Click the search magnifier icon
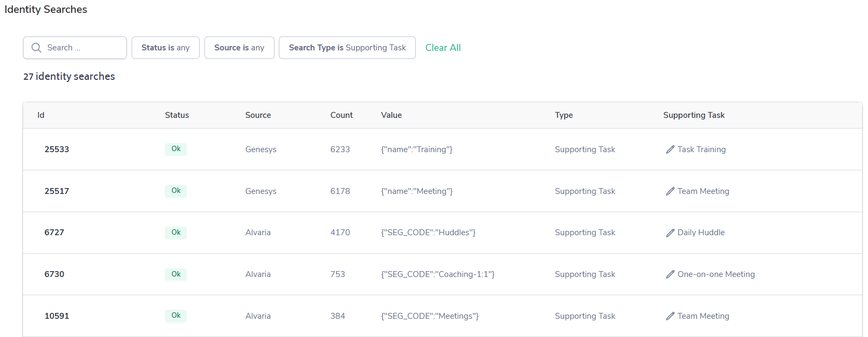 tap(36, 48)
